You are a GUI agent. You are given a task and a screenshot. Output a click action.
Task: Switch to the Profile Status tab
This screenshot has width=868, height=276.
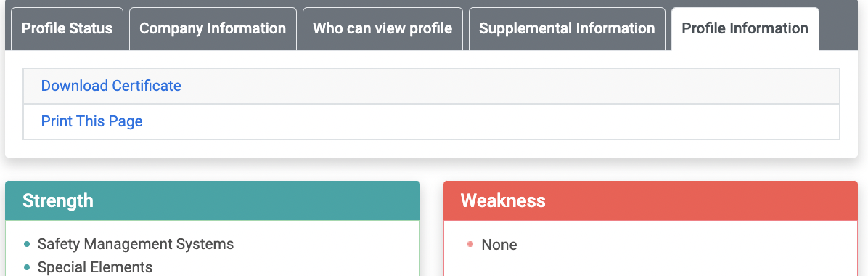point(67,29)
